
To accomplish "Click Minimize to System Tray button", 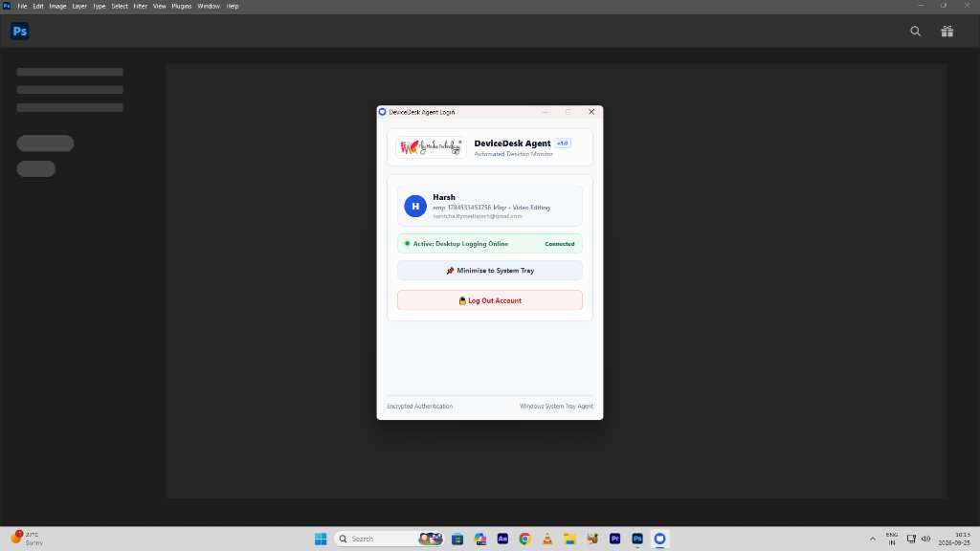I will tap(490, 271).
